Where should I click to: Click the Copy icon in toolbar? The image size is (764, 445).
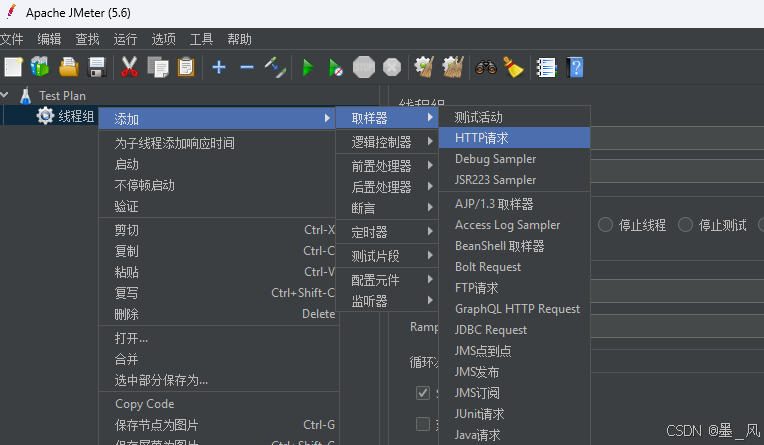pos(158,67)
